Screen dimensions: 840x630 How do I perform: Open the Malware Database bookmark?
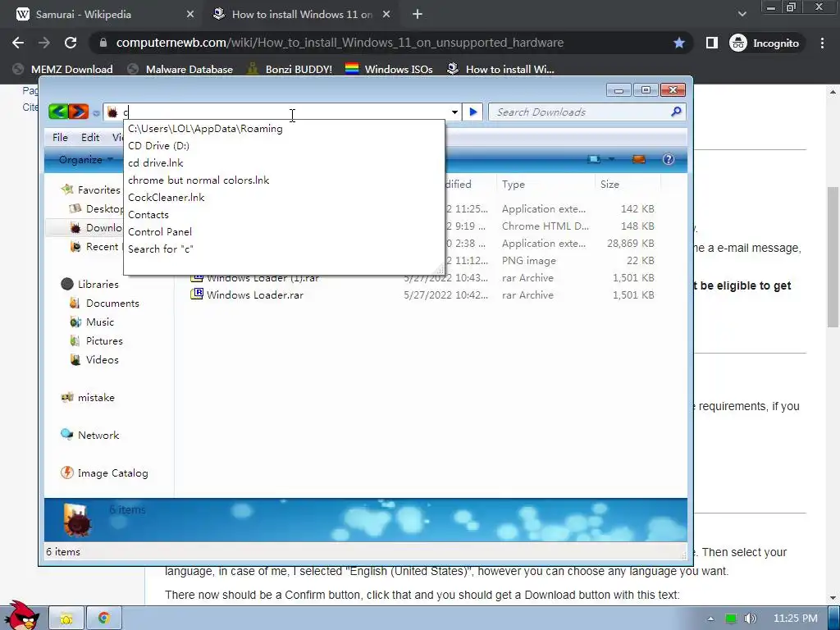(180, 69)
